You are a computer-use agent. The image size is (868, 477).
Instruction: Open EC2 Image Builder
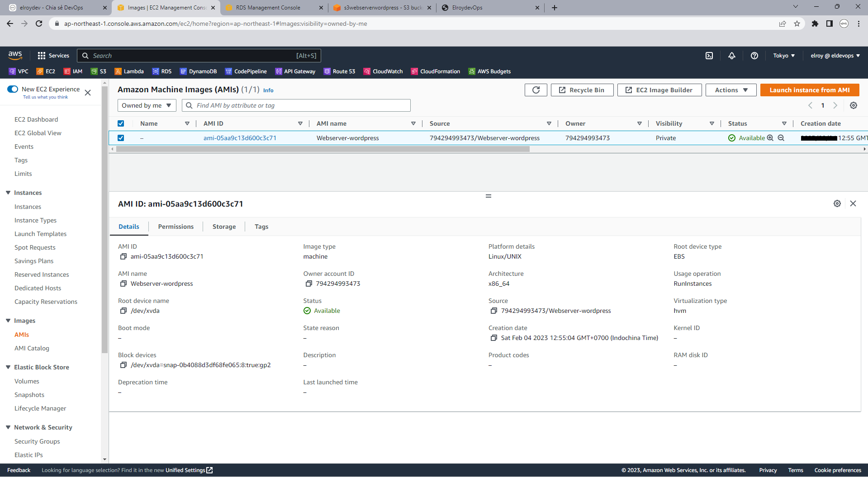pyautogui.click(x=659, y=90)
